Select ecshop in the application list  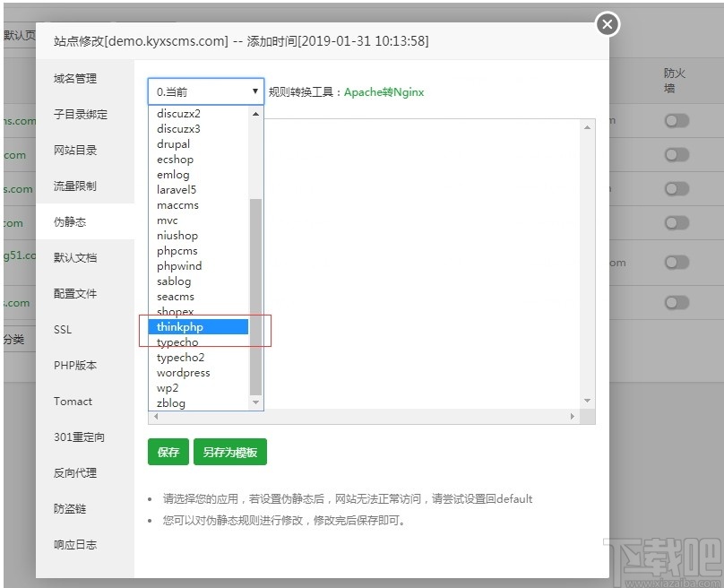click(175, 159)
